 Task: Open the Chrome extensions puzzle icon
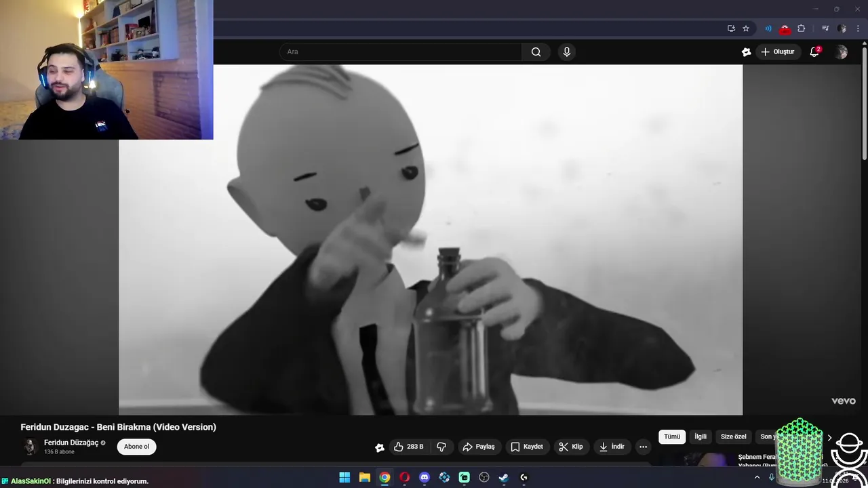(x=802, y=28)
